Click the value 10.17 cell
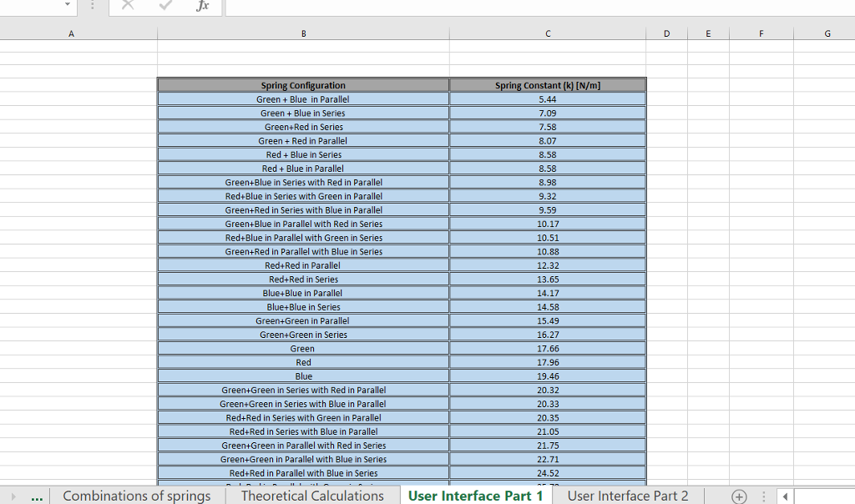 click(548, 224)
